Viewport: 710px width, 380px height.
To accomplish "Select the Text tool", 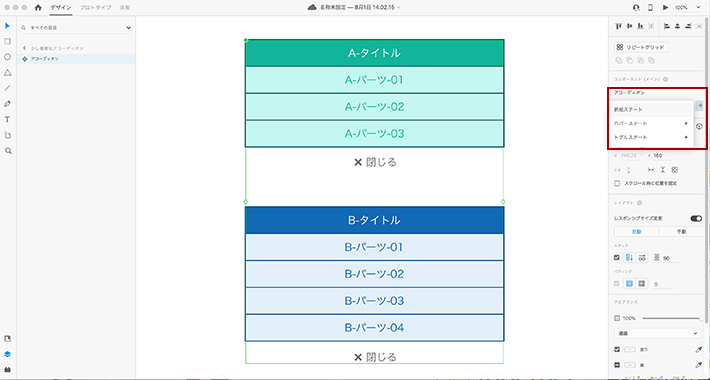I will click(7, 120).
